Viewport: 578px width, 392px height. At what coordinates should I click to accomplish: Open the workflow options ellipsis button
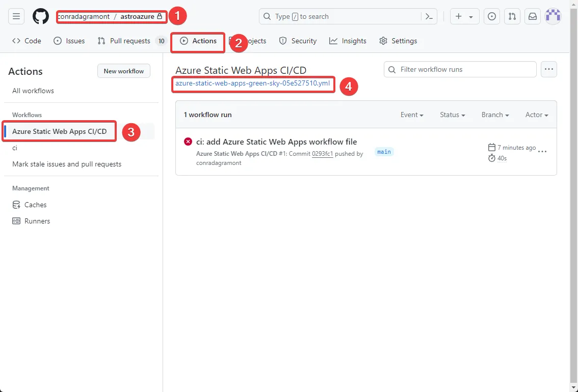[549, 69]
